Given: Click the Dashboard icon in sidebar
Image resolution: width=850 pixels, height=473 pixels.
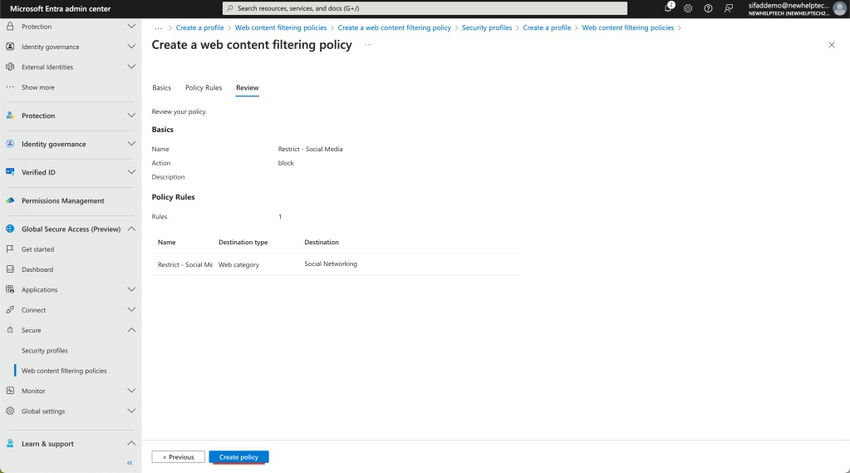Looking at the screenshot, I should pyautogui.click(x=10, y=269).
